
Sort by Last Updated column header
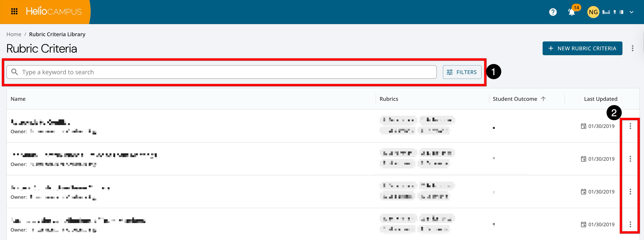point(601,99)
